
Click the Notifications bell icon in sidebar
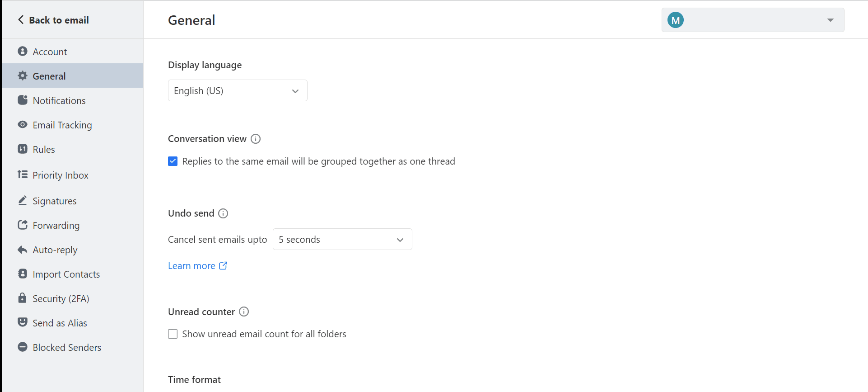pos(22,100)
